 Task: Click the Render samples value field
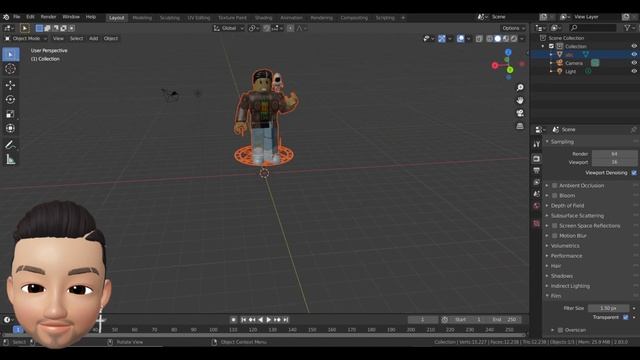click(614, 154)
